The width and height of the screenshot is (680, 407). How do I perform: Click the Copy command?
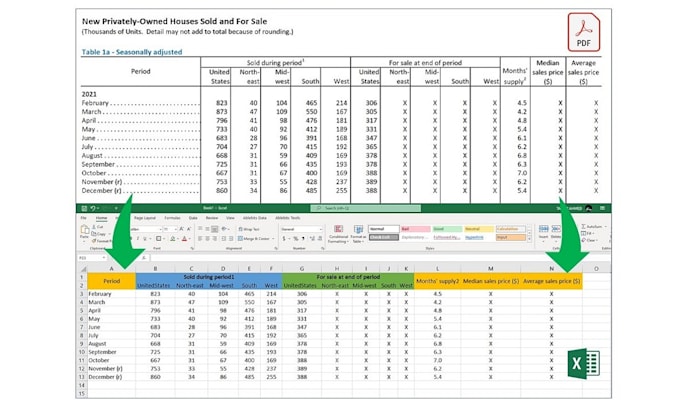click(98, 234)
